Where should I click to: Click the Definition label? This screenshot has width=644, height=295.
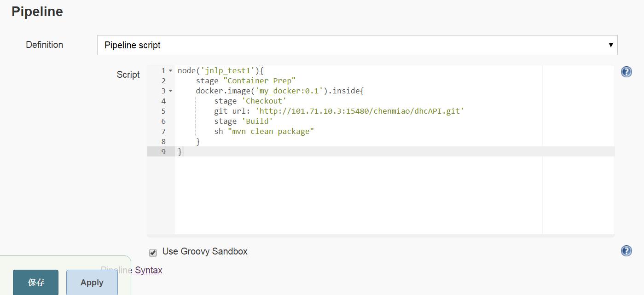44,45
